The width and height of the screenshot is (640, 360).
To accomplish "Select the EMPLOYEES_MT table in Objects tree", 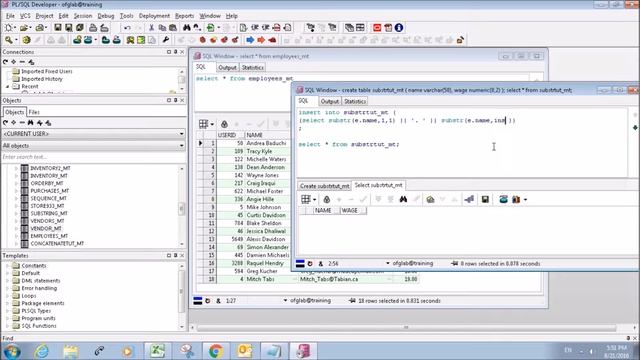I will (x=49, y=236).
